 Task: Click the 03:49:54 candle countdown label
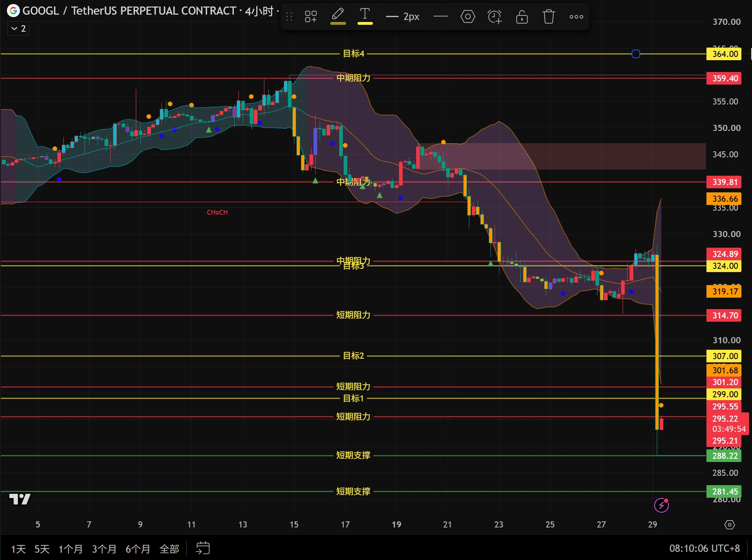point(729,429)
